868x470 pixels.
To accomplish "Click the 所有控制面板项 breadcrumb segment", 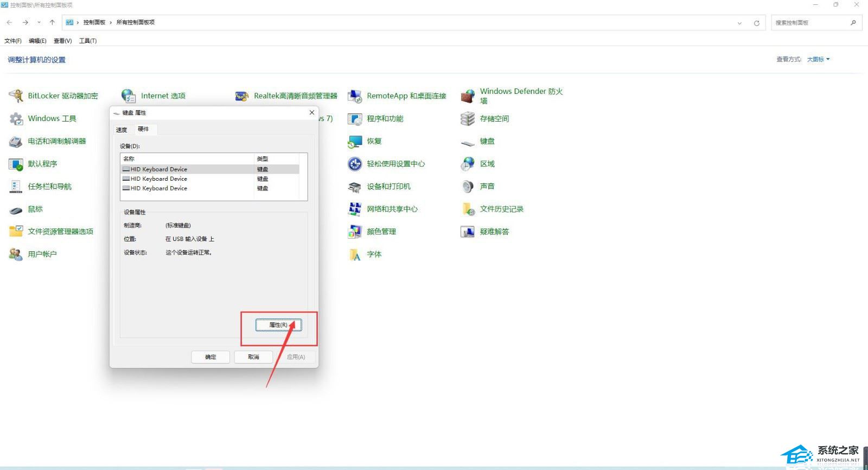I will pos(136,22).
